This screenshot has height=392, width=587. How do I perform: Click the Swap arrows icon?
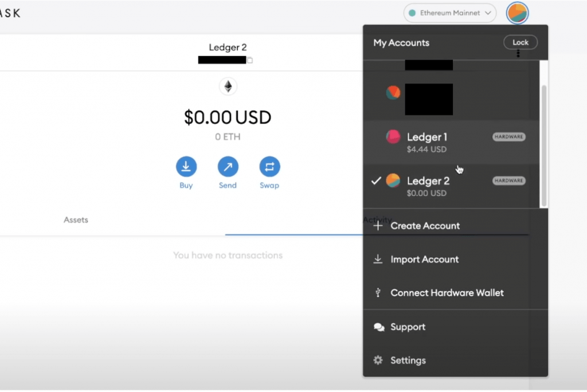[x=269, y=167]
